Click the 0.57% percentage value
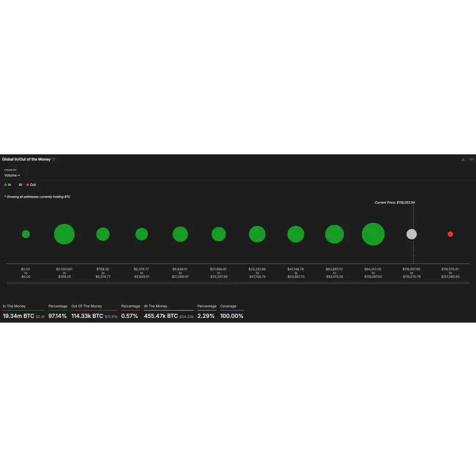 point(130,316)
